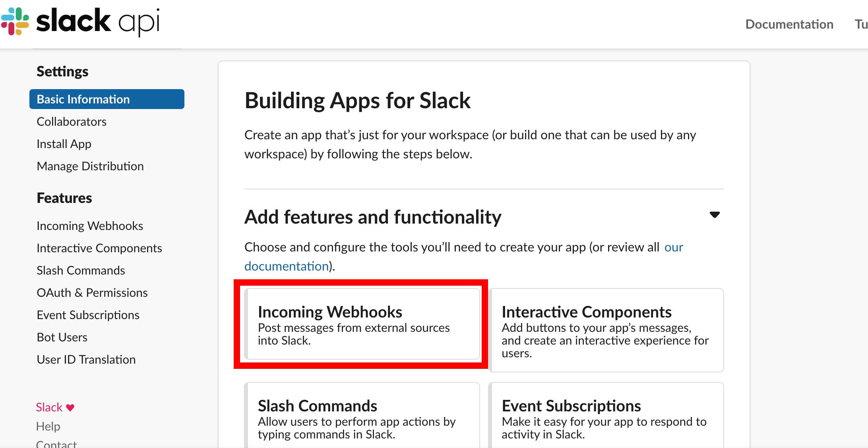
Task: Open the Collaborators settings page
Action: [x=72, y=121]
